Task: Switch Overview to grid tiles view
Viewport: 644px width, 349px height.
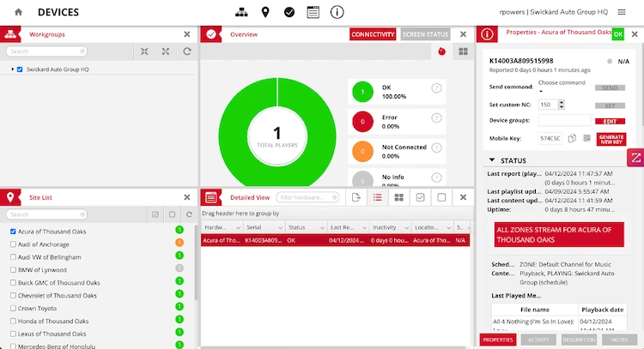Action: 464,51
